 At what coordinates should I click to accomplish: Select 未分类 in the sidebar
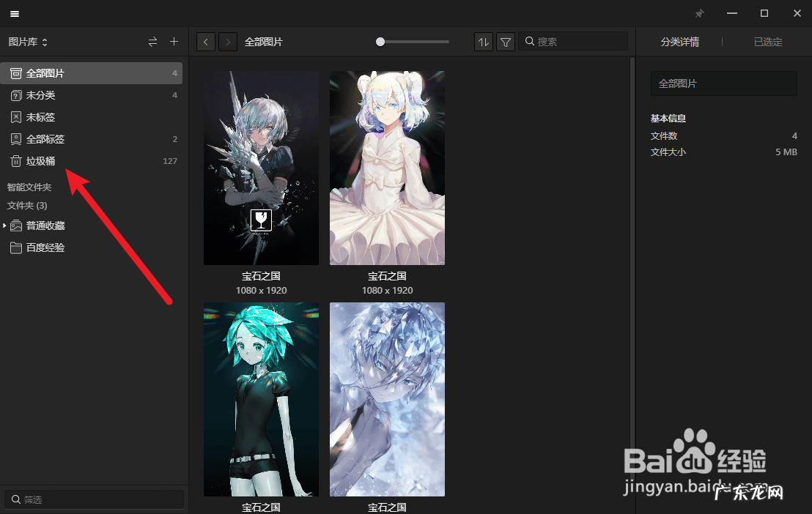[x=40, y=95]
